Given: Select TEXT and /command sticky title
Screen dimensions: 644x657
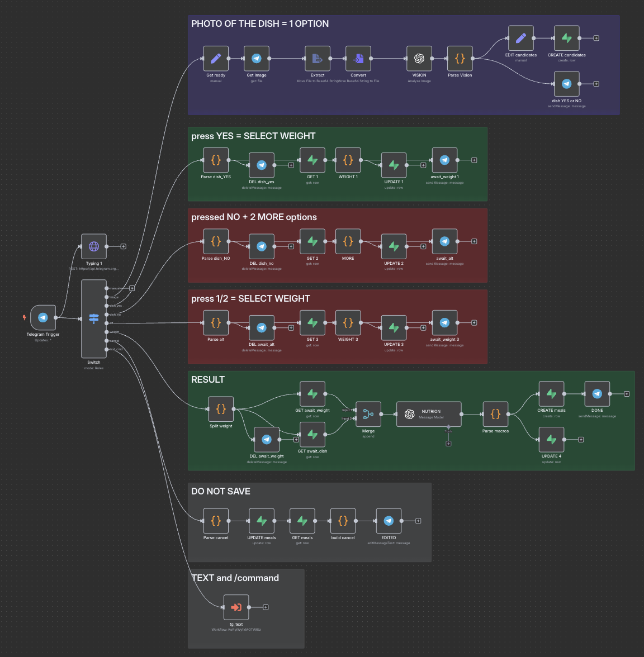Looking at the screenshot, I should pos(235,578).
